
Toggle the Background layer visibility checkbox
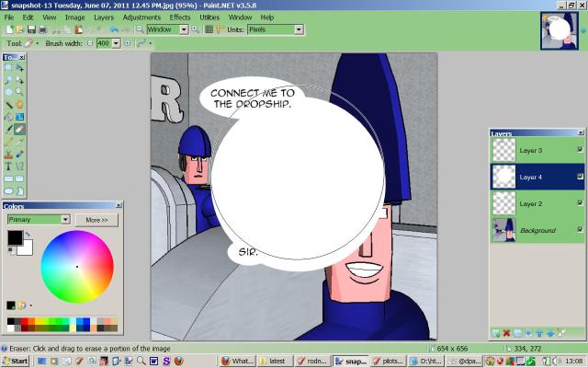click(580, 229)
